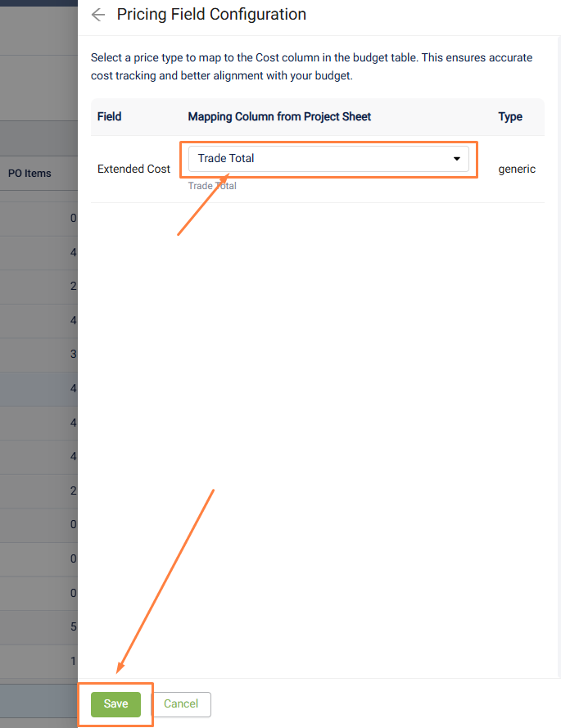Click the PO Items column header

(x=29, y=173)
